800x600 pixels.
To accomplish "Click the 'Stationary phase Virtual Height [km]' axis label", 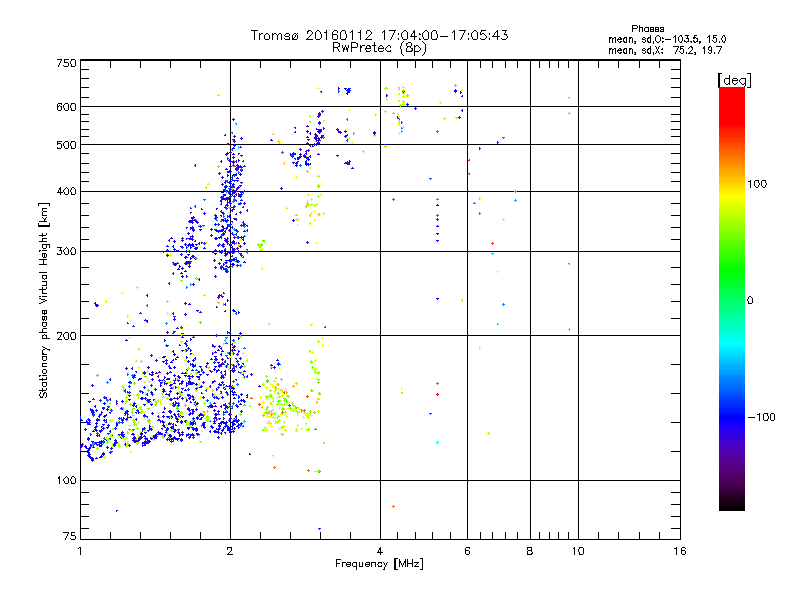I will click(44, 300).
